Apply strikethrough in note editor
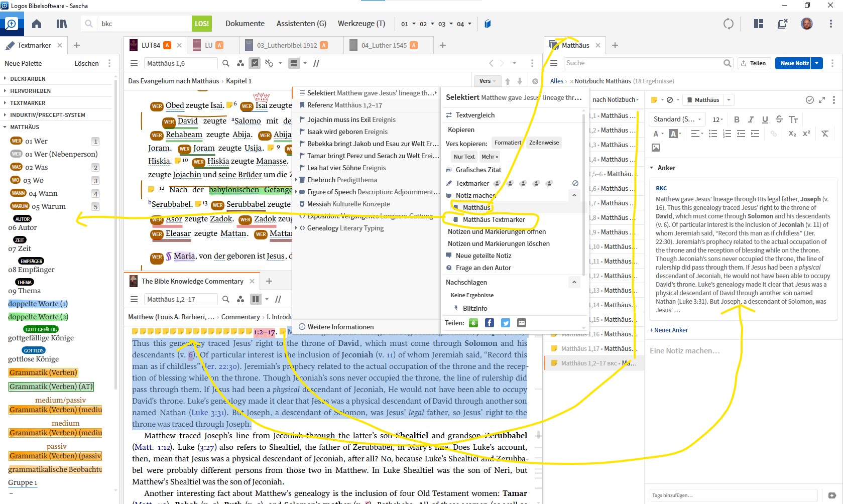The width and height of the screenshot is (843, 504). point(779,119)
